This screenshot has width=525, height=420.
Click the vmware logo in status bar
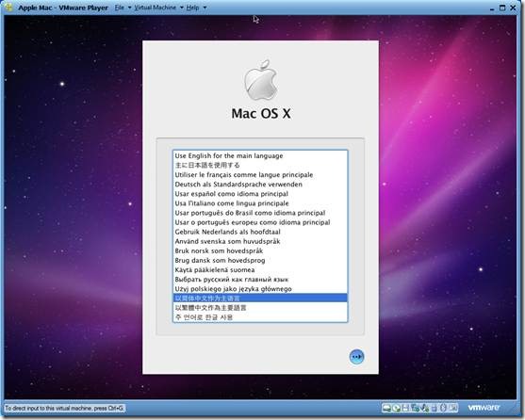(484, 408)
